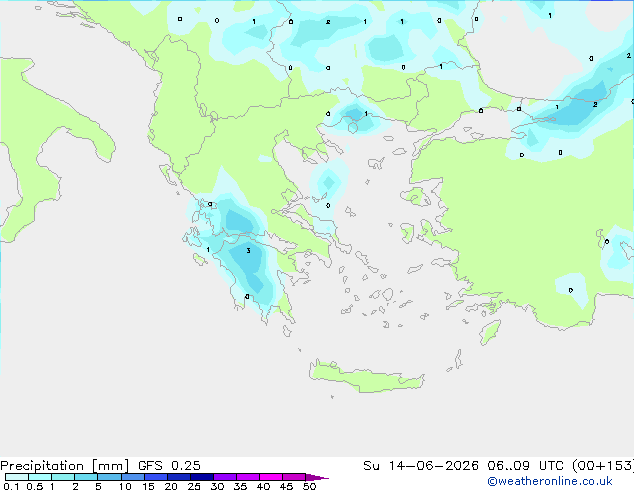
Task: Click the "0.1" legend scale label
Action: point(11,486)
